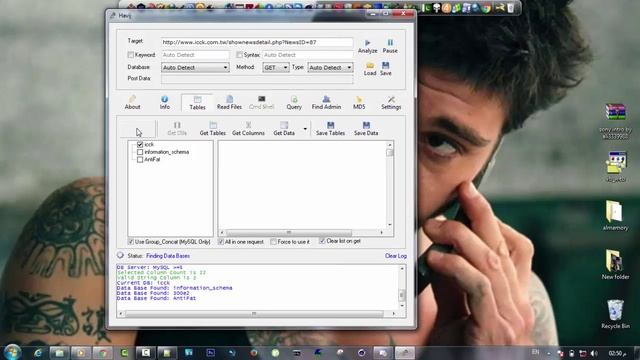Open the About section
The height and width of the screenshot is (360, 640).
point(132,102)
